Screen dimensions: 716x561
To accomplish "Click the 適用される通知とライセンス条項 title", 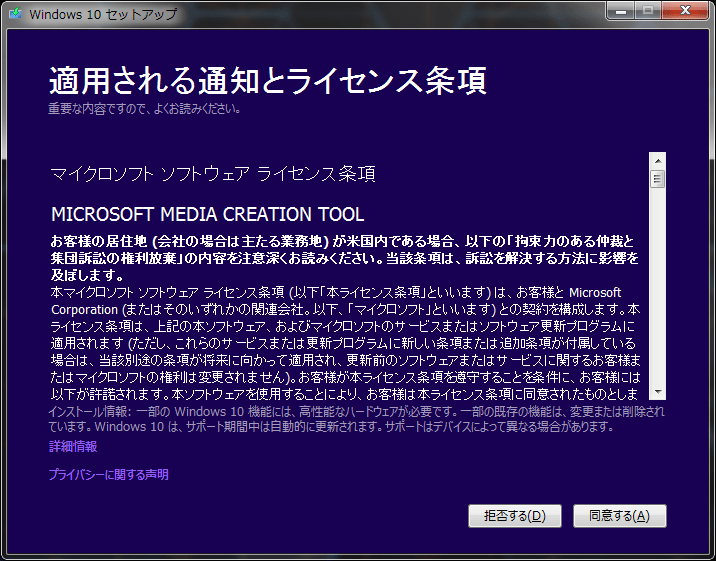I will click(x=268, y=81).
